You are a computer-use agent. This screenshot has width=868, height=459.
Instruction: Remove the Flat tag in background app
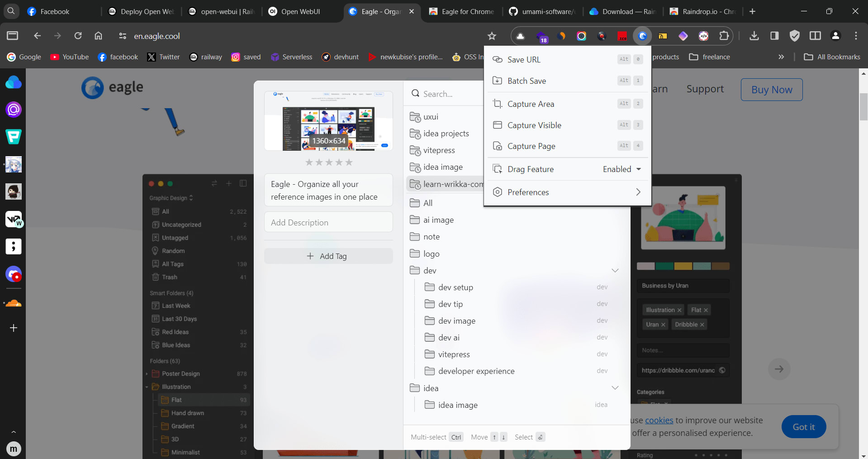click(706, 310)
